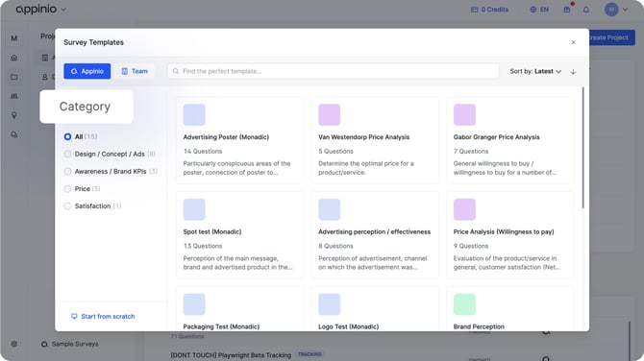Screen dimensions: 644x361
Task: Open Brand Perception template
Action: [510, 309]
